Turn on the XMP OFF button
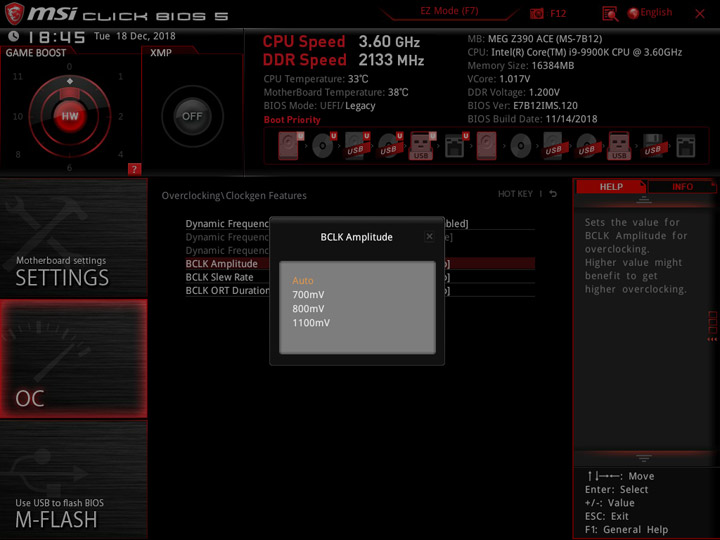Image resolution: width=720 pixels, height=540 pixels. point(192,116)
